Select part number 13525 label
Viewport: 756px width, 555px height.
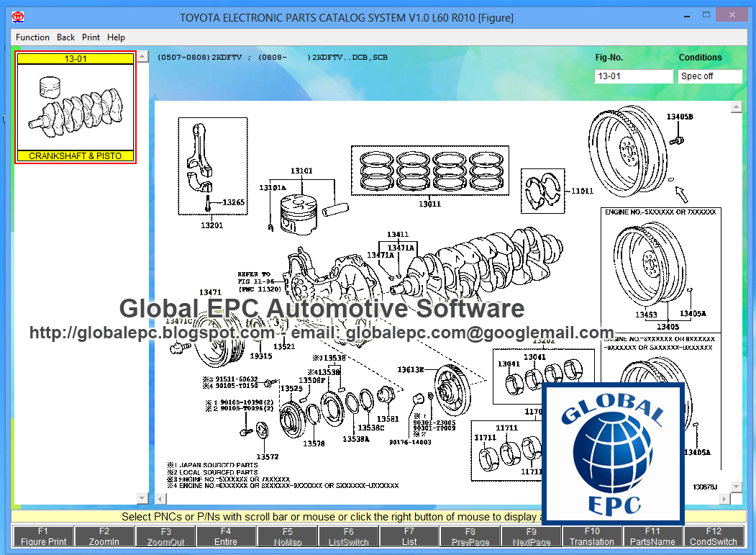tap(292, 389)
